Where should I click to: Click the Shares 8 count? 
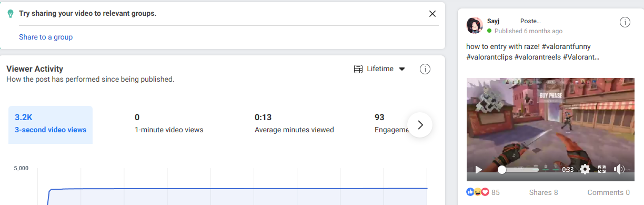pyautogui.click(x=544, y=192)
